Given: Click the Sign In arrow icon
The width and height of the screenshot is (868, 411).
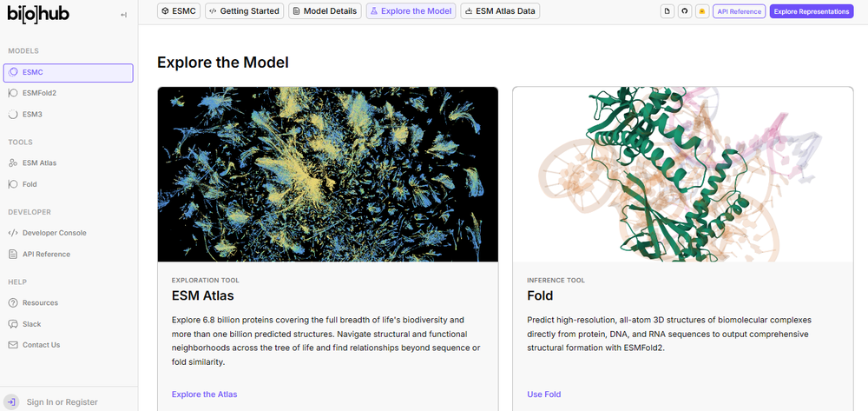Looking at the screenshot, I should [x=12, y=402].
